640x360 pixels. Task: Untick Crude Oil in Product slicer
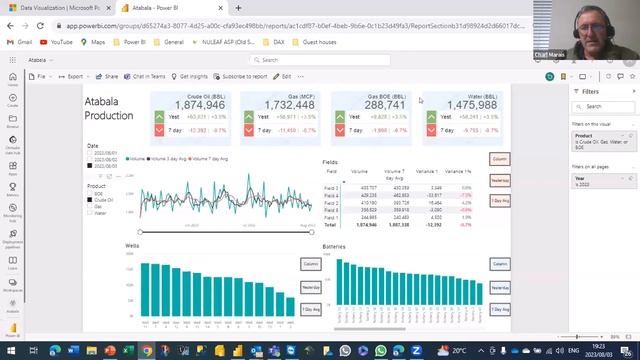point(89,200)
